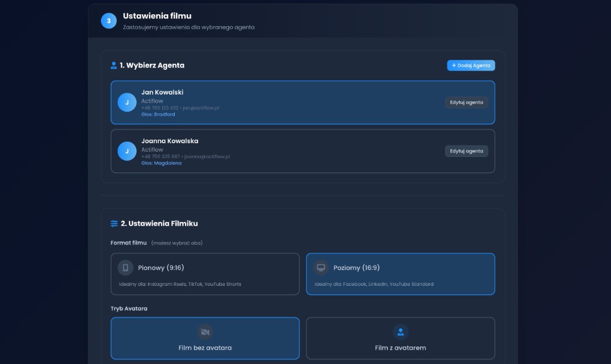Select the Pionowy (9:16) film format
This screenshot has width=611, height=364.
(x=205, y=274)
